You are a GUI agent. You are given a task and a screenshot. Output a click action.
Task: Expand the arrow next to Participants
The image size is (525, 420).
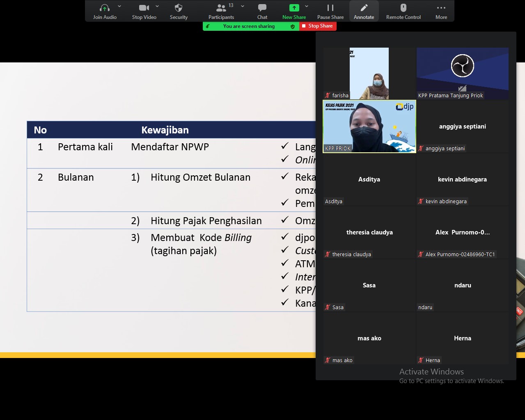(243, 6)
